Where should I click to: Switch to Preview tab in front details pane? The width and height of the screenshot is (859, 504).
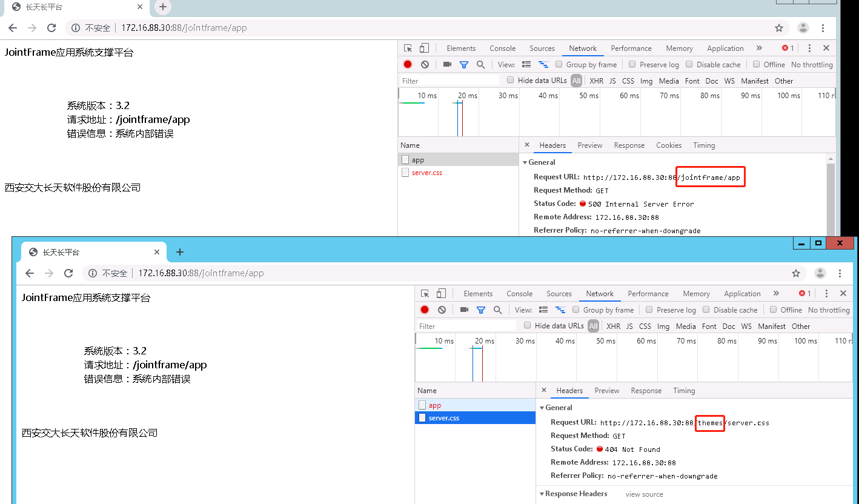coord(607,391)
